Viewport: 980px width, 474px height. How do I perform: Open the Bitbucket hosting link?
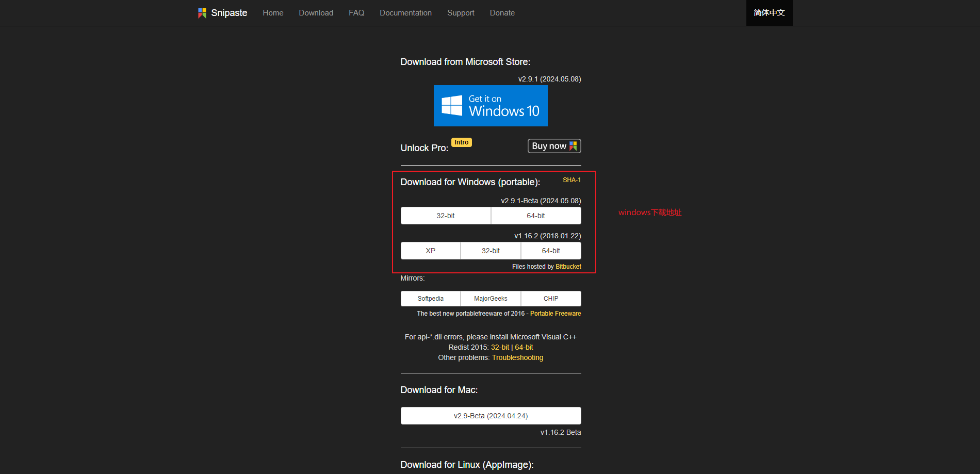pyautogui.click(x=568, y=267)
